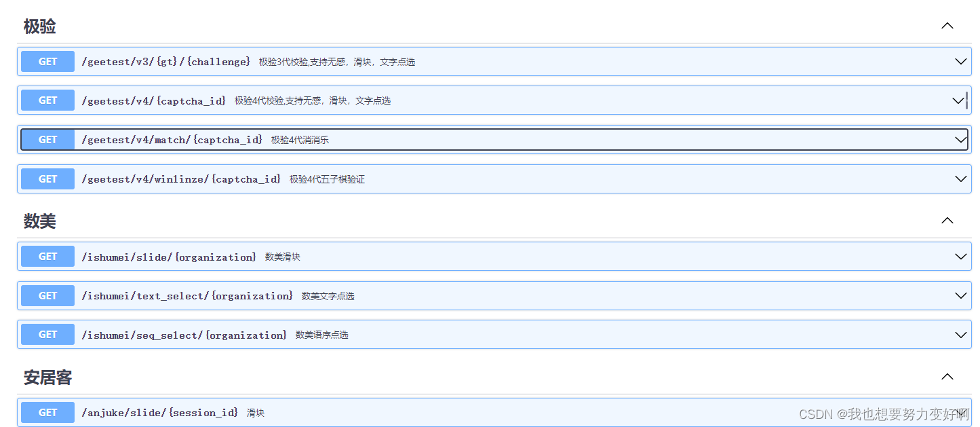Click GET badge for /ishumei/slide/{organization}
This screenshot has height=427, width=980.
click(x=47, y=257)
